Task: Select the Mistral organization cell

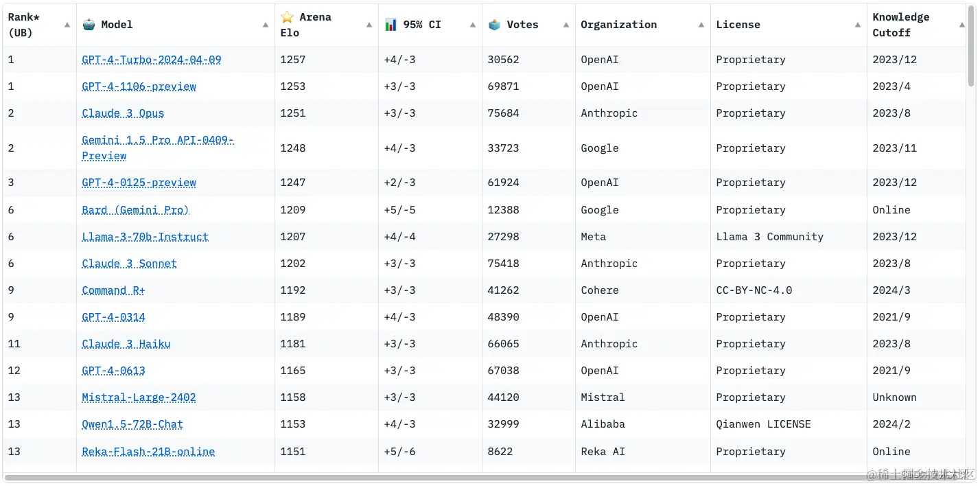Action: tap(603, 397)
